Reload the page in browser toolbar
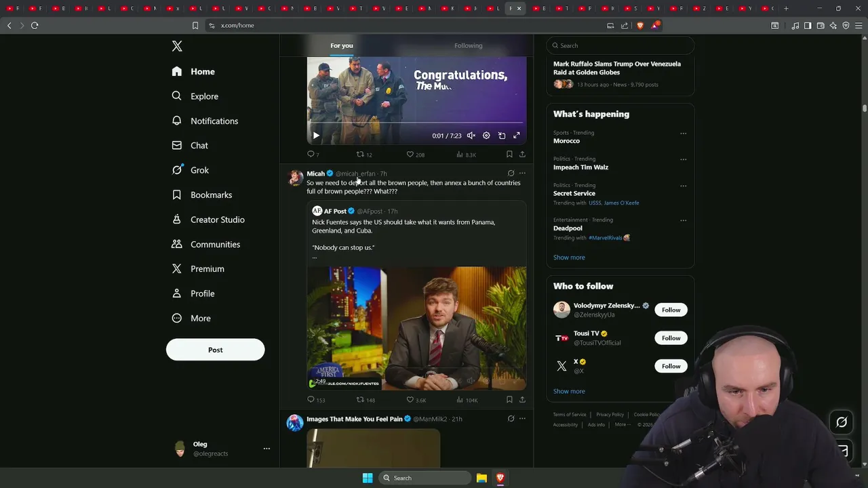 (35, 25)
